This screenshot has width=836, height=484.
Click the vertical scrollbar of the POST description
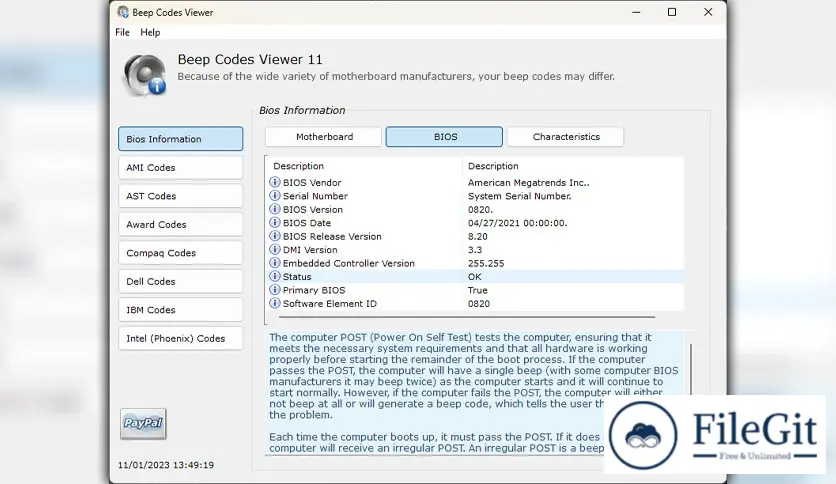point(691,369)
